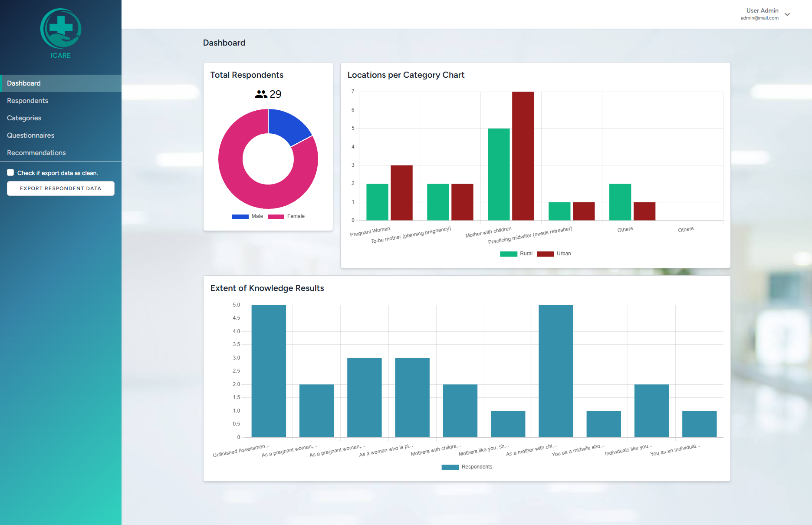Click the ICARE logo icon
The image size is (812, 525).
click(x=60, y=29)
